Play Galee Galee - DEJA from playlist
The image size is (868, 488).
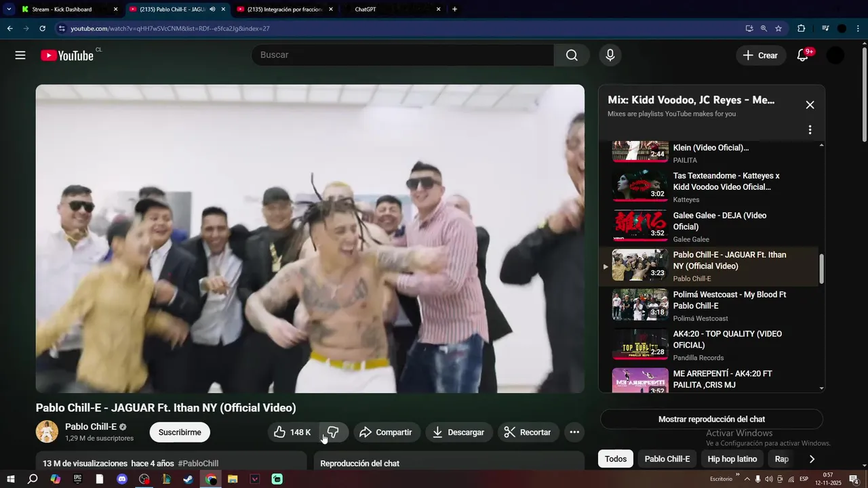tap(710, 227)
